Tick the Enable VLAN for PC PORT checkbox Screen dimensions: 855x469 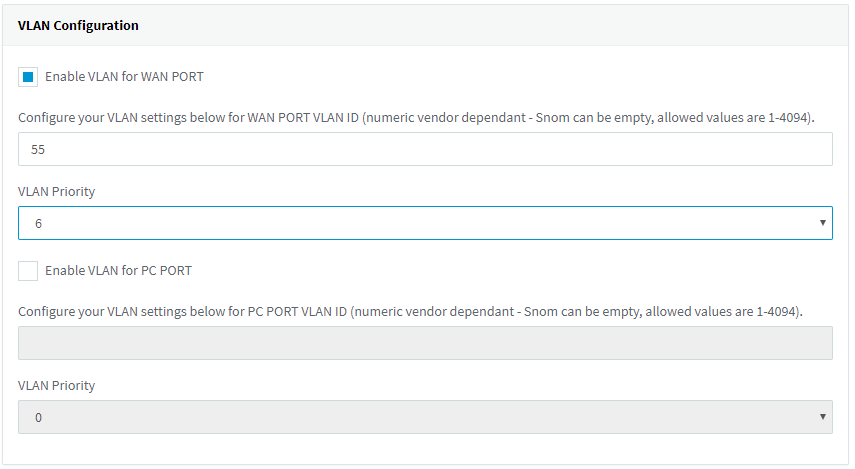tap(28, 271)
